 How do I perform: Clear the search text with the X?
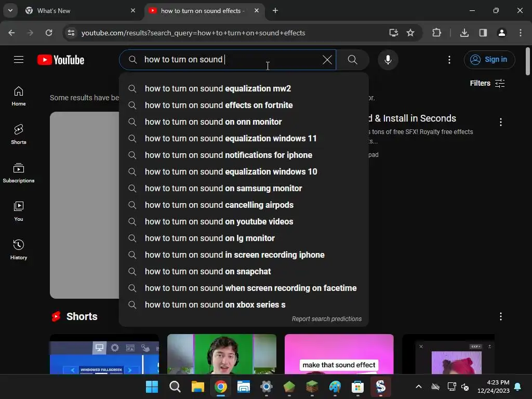click(x=327, y=60)
